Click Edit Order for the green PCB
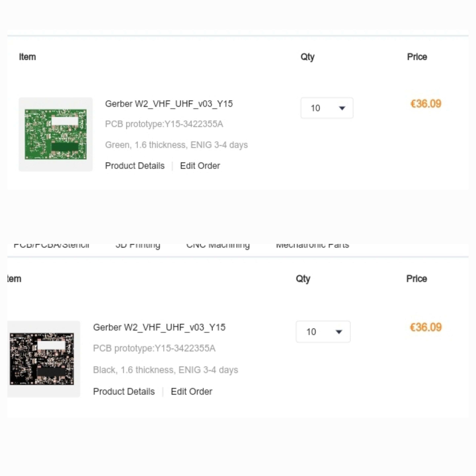 pyautogui.click(x=200, y=166)
